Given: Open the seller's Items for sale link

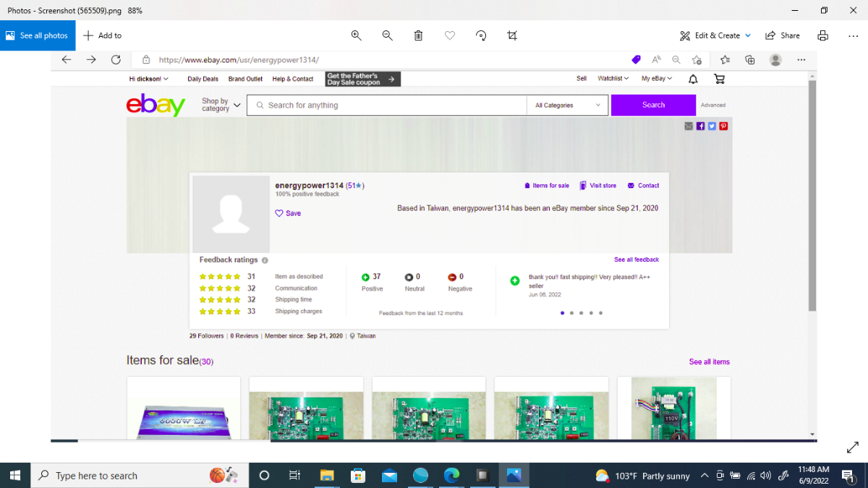Looking at the screenshot, I should [547, 186].
